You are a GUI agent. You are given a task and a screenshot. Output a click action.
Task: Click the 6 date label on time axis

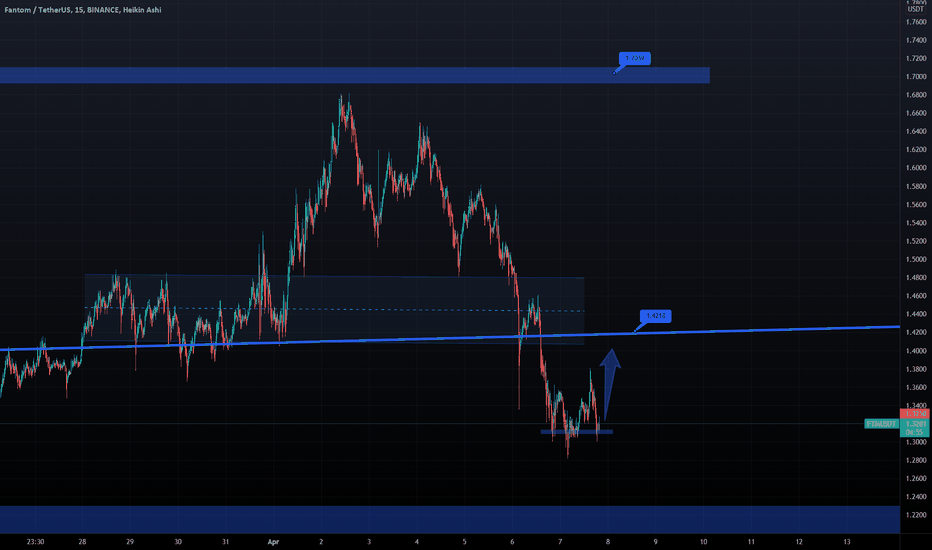(512, 542)
